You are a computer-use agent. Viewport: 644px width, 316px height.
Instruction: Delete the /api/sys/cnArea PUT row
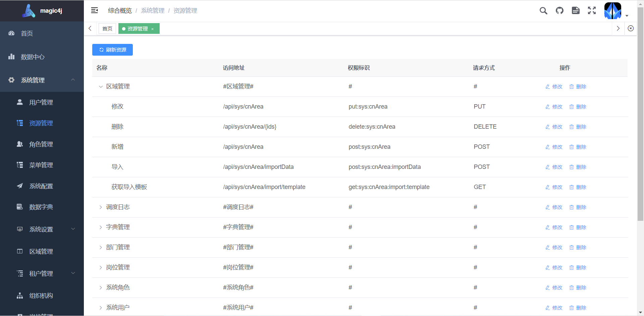point(578,107)
